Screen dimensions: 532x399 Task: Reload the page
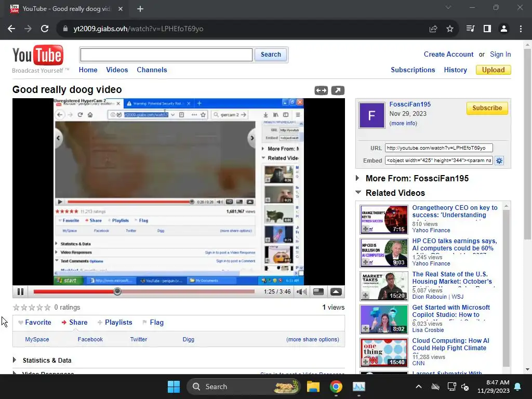click(45, 29)
